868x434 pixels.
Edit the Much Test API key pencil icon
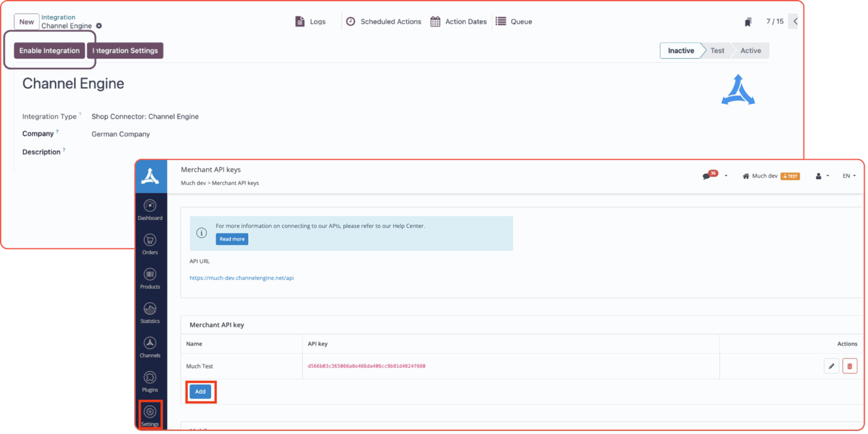tap(831, 366)
